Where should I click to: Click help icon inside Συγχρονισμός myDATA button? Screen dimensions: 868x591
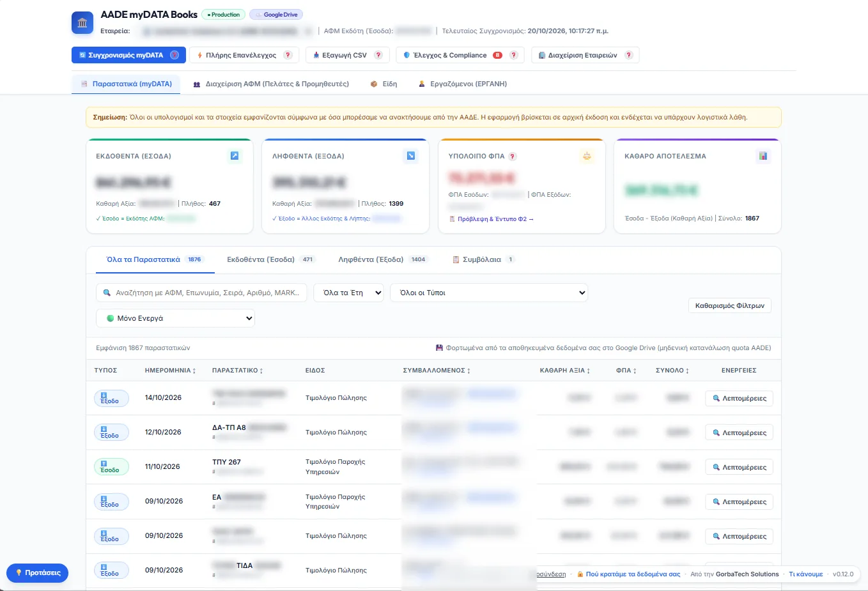174,55
